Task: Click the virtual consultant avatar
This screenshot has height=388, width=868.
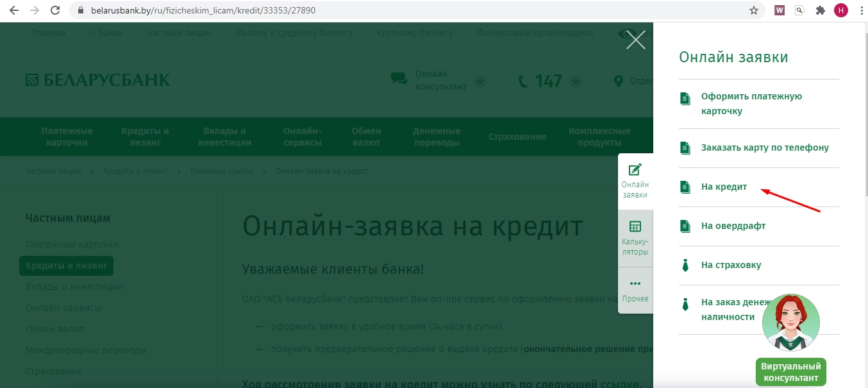Action: [x=790, y=323]
